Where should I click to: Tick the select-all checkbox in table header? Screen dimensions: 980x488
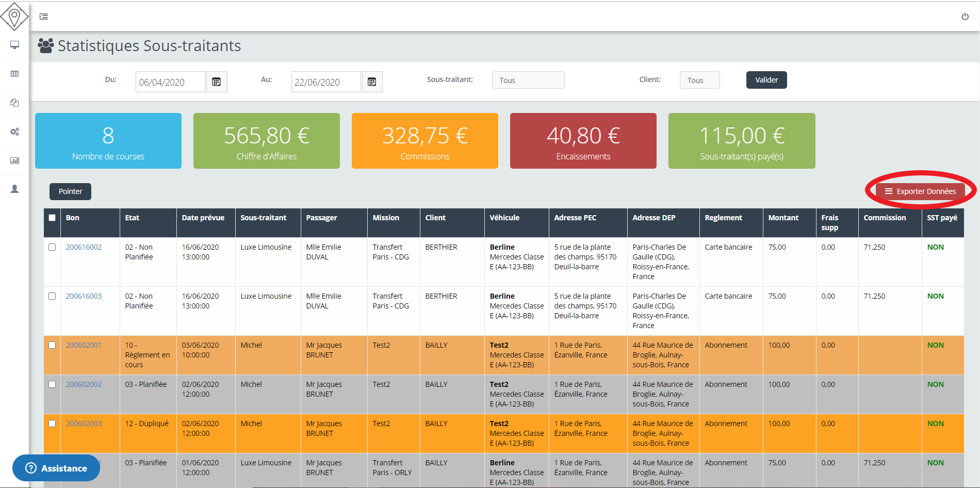52,218
